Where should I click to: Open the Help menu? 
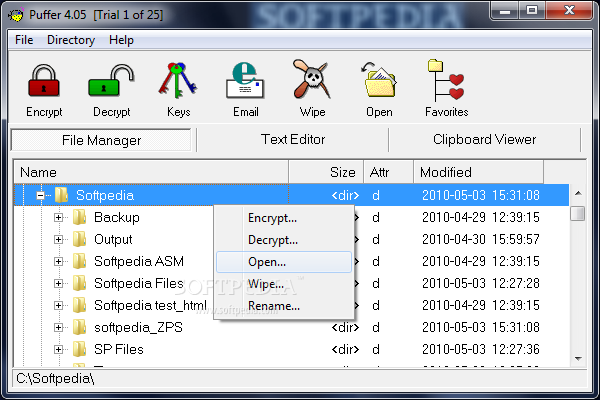click(x=121, y=40)
